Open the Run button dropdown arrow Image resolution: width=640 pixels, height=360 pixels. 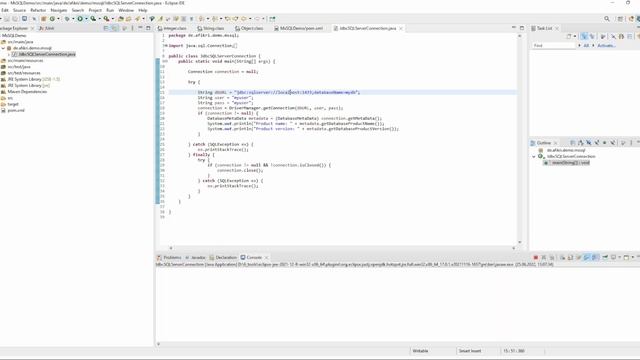86,19
